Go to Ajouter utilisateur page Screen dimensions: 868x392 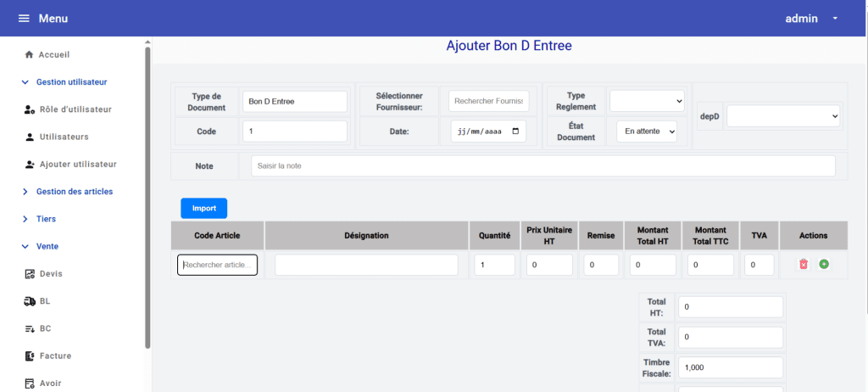click(x=77, y=164)
